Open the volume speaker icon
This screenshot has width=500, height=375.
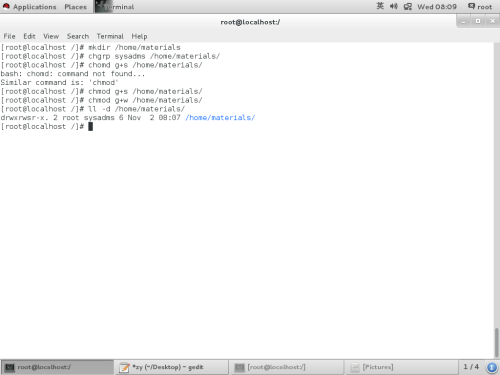point(394,6)
